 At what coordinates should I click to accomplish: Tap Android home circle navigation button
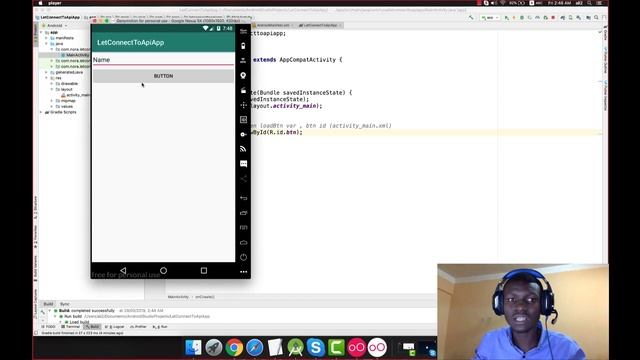coord(163,270)
